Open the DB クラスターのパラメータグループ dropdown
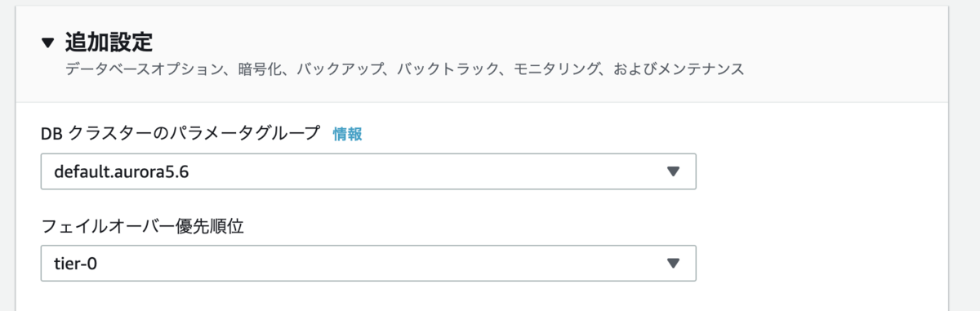Image resolution: width=980 pixels, height=311 pixels. point(368,171)
